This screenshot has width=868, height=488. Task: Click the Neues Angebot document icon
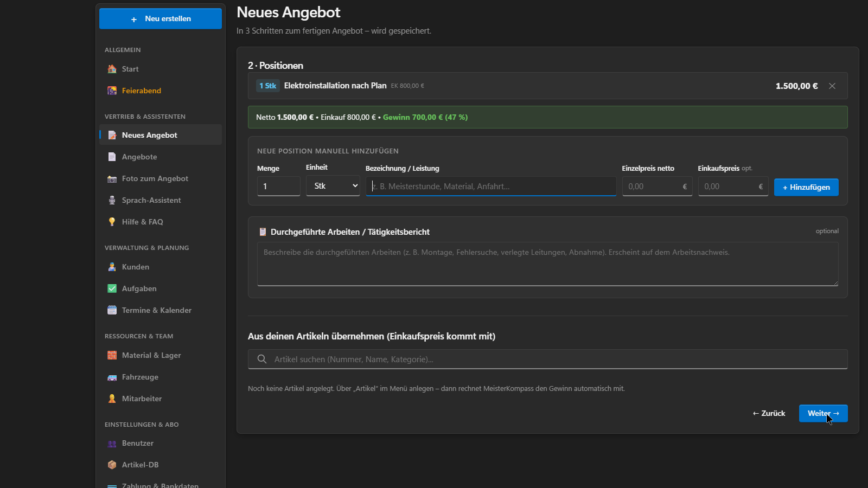(x=112, y=135)
